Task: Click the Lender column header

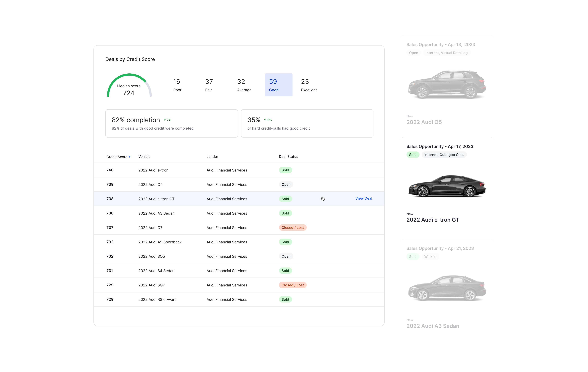Action: point(212,157)
